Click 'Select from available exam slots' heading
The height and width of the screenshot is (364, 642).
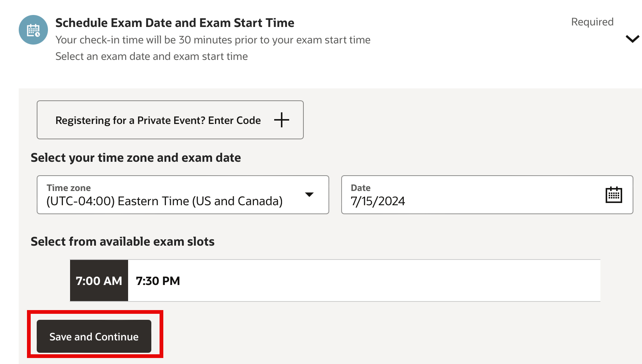click(x=122, y=242)
